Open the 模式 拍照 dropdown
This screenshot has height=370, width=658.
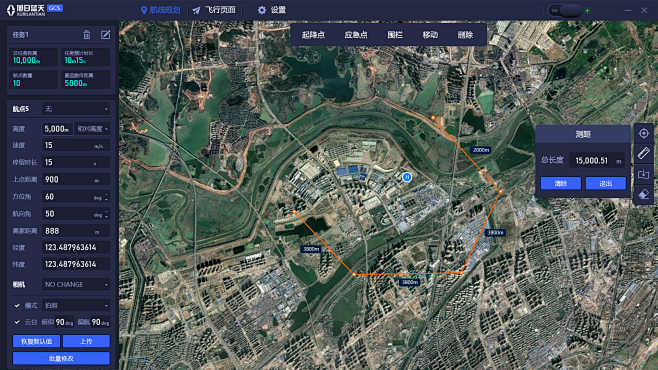pos(76,305)
